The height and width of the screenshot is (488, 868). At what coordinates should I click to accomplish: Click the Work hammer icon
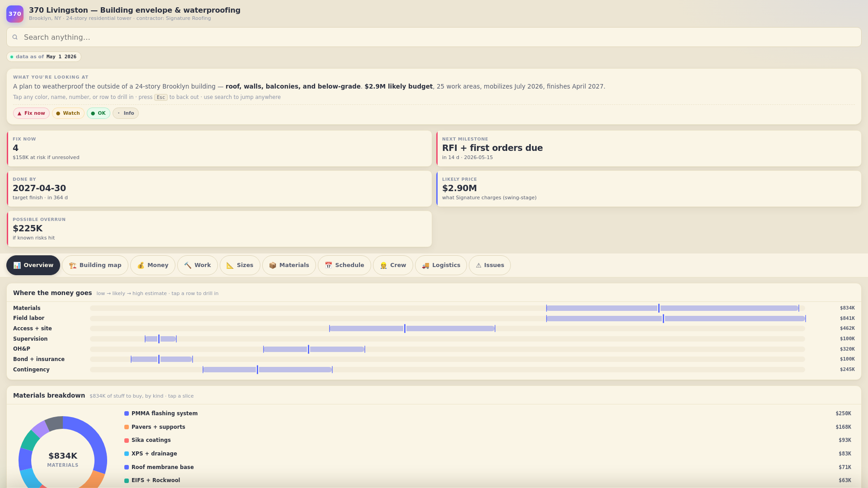[188, 265]
